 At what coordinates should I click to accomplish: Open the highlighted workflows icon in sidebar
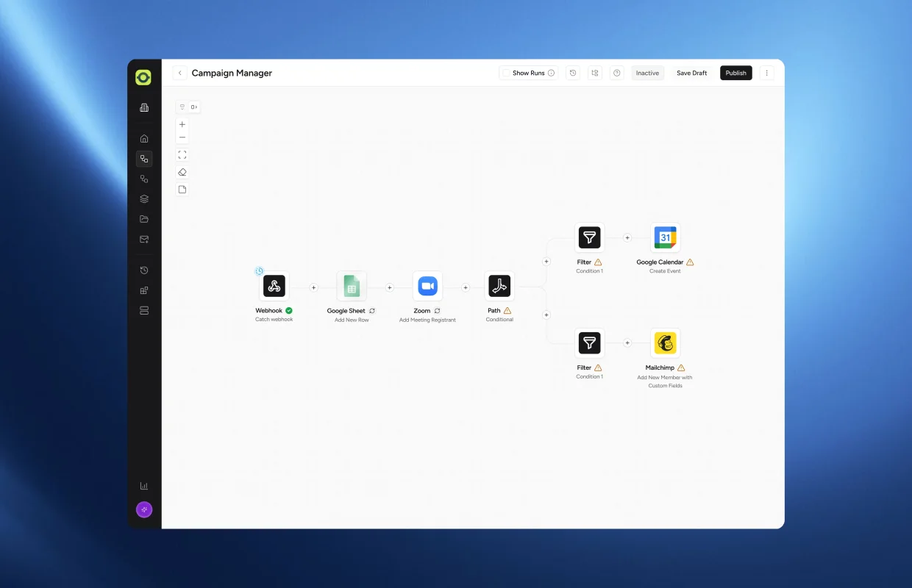coord(144,158)
